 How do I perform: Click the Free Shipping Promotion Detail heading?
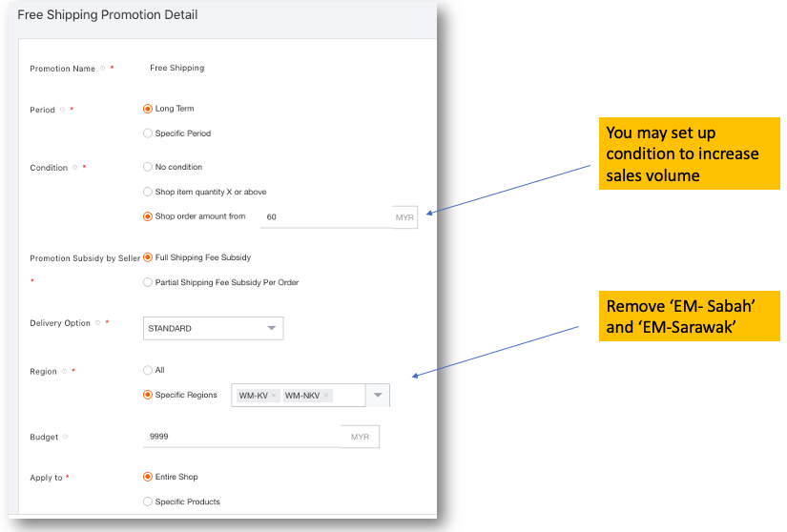108,15
